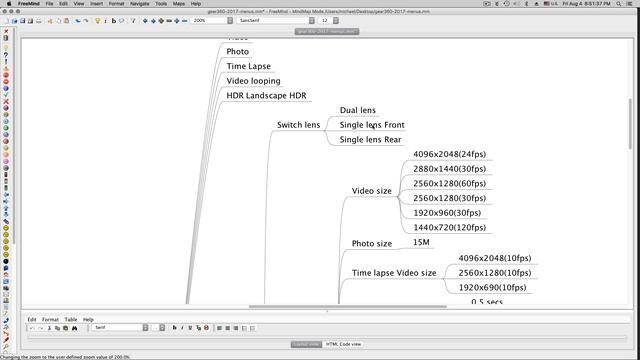Open Spotlight search in macOS menu bar
The width and height of the screenshot is (640, 360).
(x=619, y=4)
